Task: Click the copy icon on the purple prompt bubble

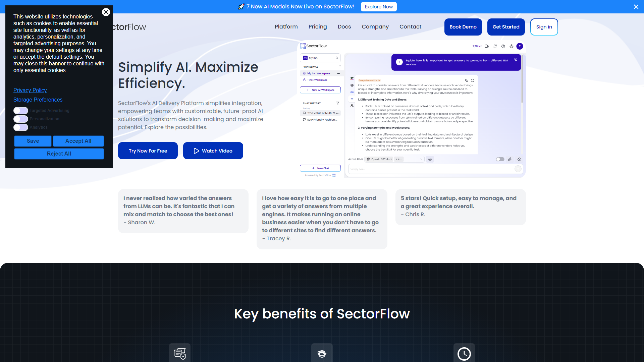Action: pyautogui.click(x=516, y=59)
